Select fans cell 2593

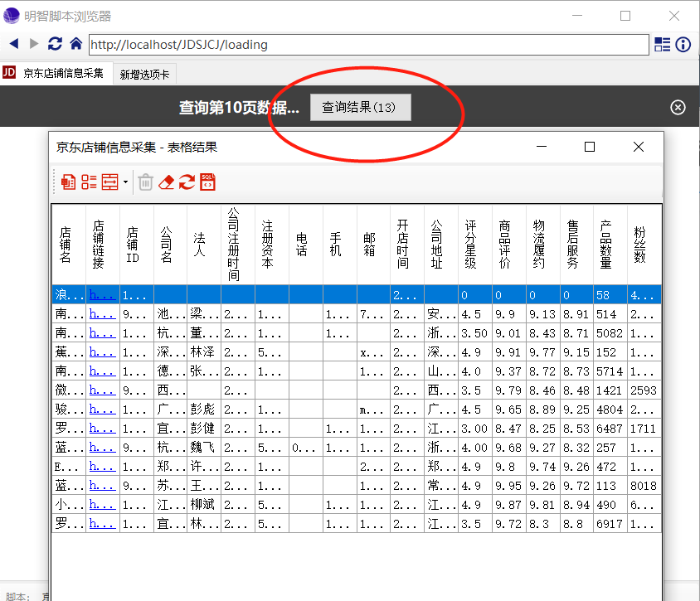[644, 390]
